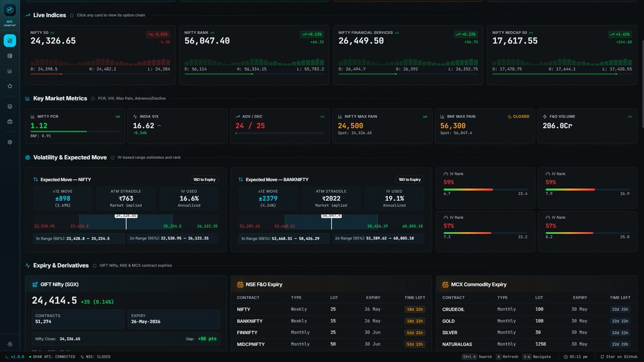
Task: Click calendar icon beside MCX Commodity Expiry
Action: click(445, 284)
